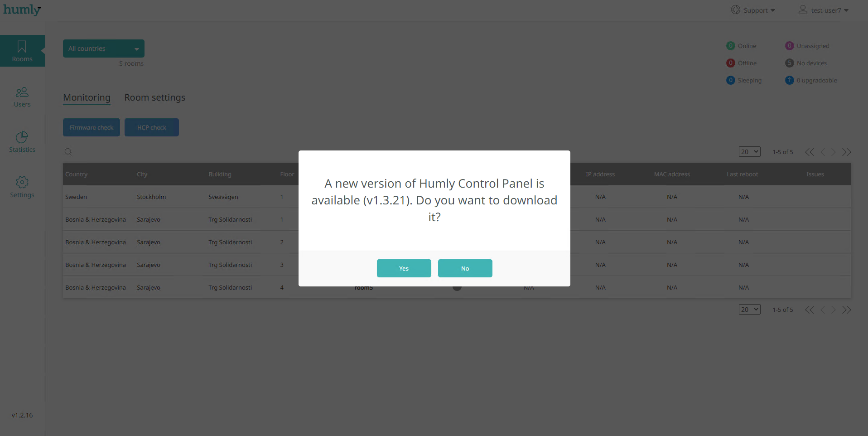The width and height of the screenshot is (868, 436).
Task: Go to next page using bottom pagination
Action: pyautogui.click(x=834, y=310)
